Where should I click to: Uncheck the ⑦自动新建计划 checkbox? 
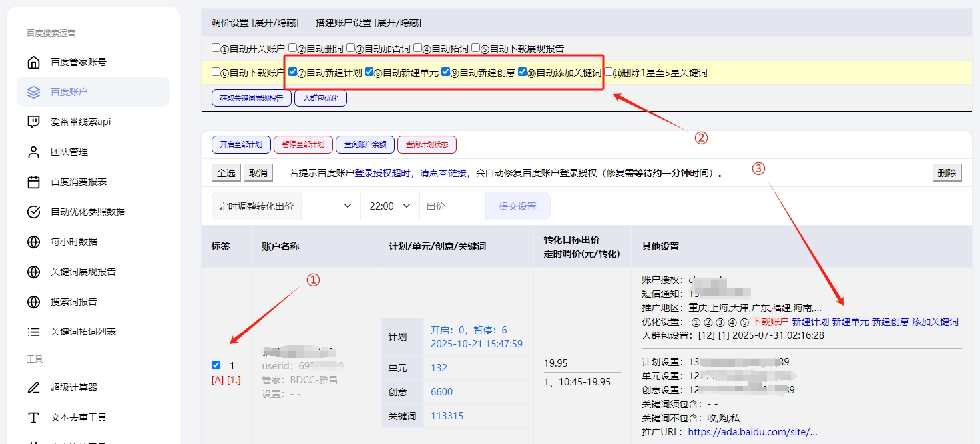coord(293,72)
